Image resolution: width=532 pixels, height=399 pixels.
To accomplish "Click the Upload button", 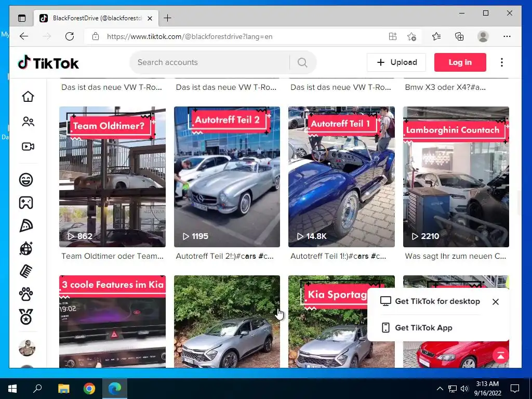I will click(396, 62).
